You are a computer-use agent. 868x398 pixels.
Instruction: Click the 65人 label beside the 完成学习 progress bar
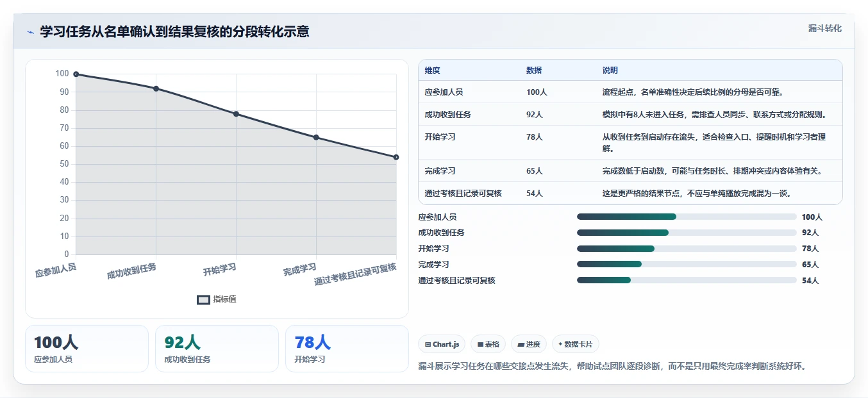pyautogui.click(x=810, y=264)
